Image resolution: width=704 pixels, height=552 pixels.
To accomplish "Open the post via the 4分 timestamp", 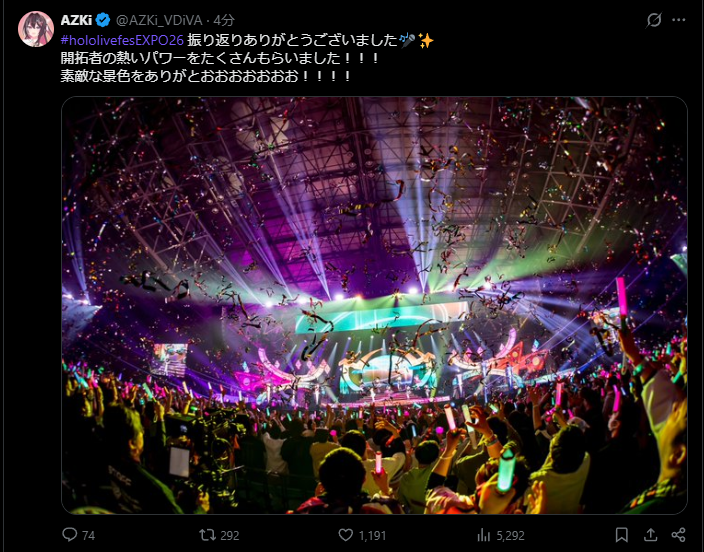I will pyautogui.click(x=224, y=20).
